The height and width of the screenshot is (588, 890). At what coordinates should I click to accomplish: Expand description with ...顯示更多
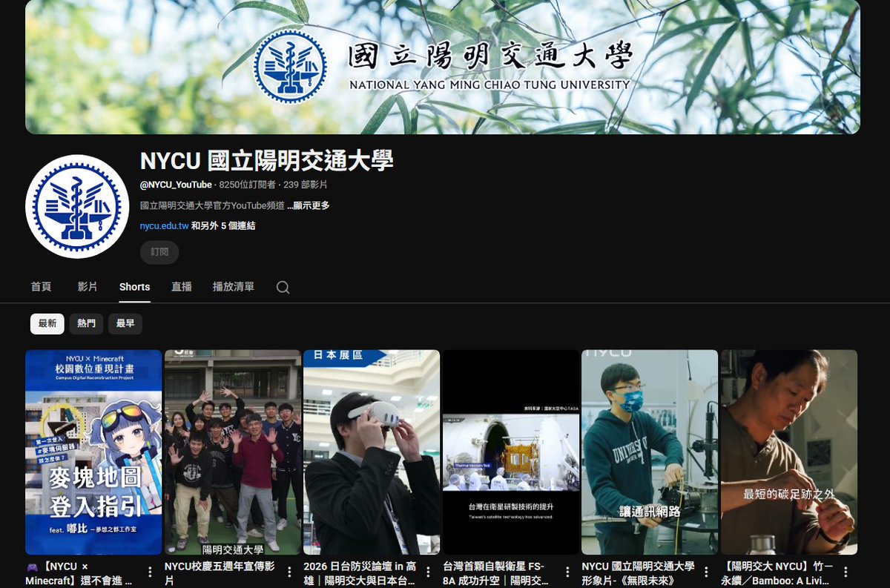pos(309,205)
